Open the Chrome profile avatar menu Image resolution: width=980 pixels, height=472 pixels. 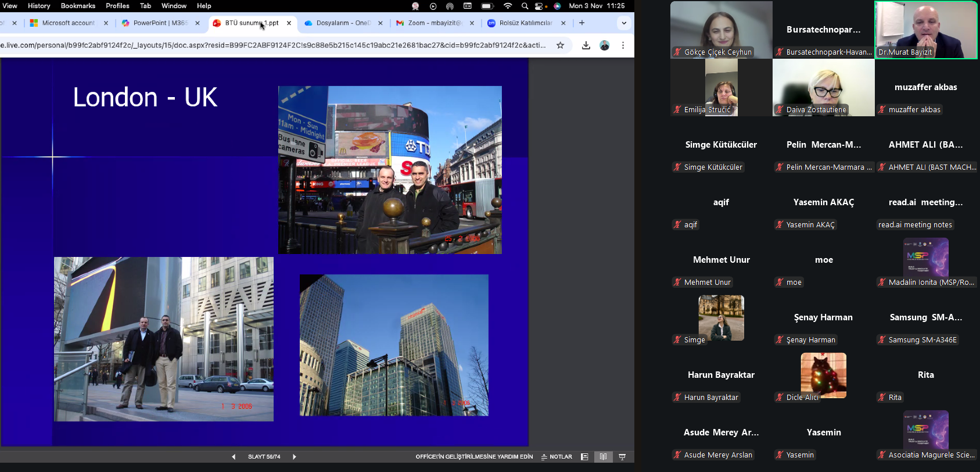tap(604, 45)
